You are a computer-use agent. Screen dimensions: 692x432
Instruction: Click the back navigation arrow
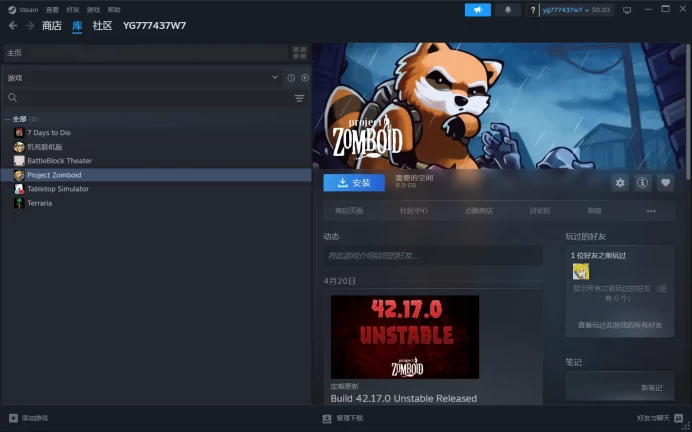click(13, 26)
